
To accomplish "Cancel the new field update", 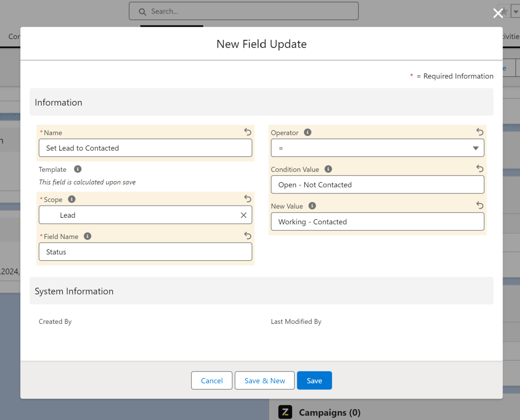I will (x=212, y=381).
